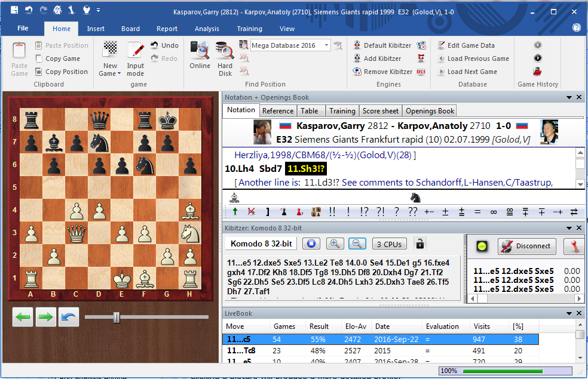Click the 3 CPUs button

(388, 244)
